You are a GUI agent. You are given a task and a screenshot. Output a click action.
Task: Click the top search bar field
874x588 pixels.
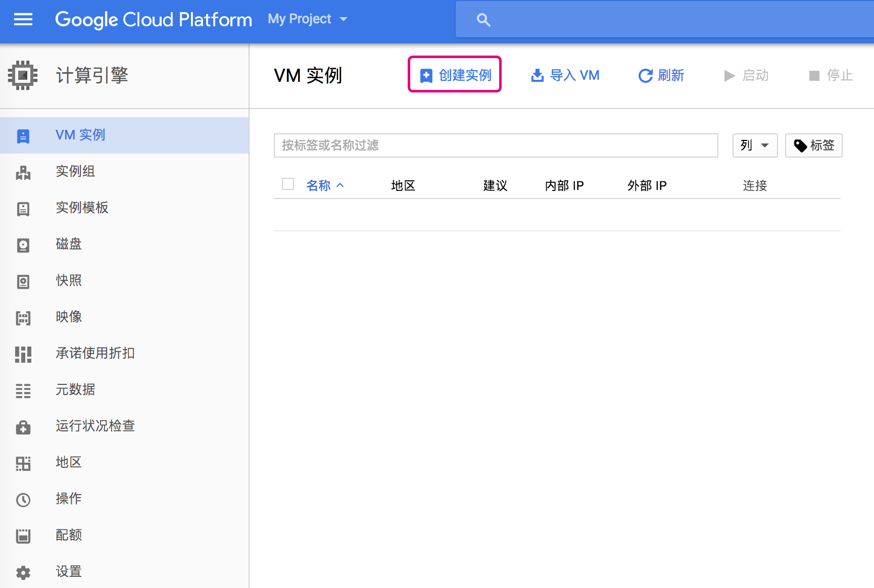click(x=665, y=20)
